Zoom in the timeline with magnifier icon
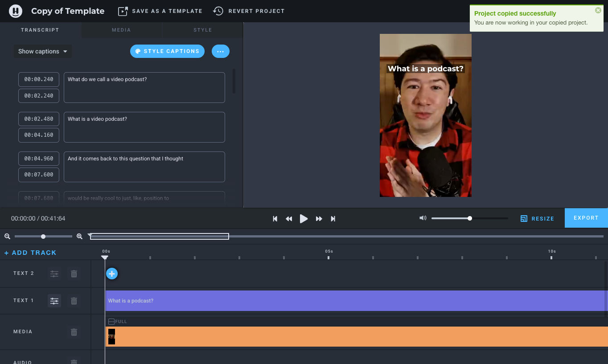 pos(79,237)
